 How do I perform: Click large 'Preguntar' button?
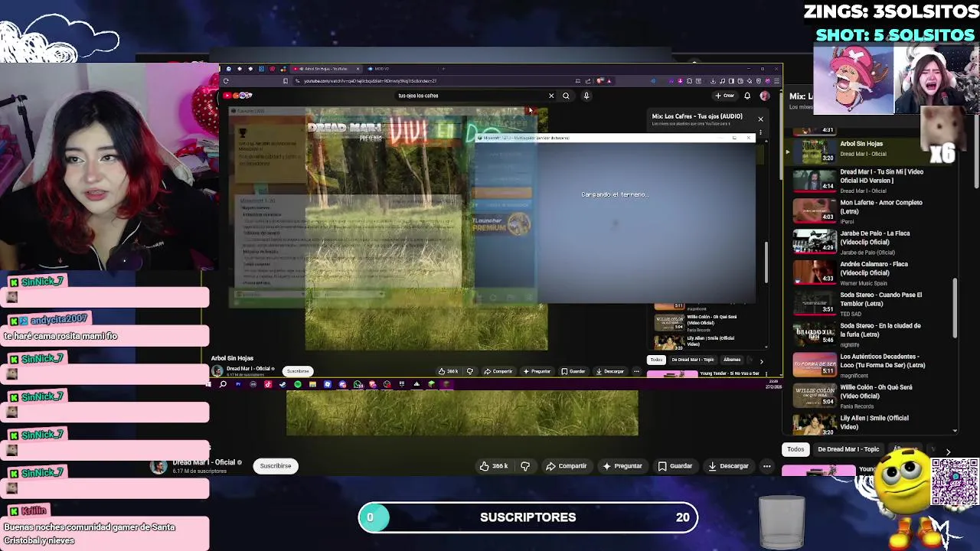pyautogui.click(x=622, y=466)
